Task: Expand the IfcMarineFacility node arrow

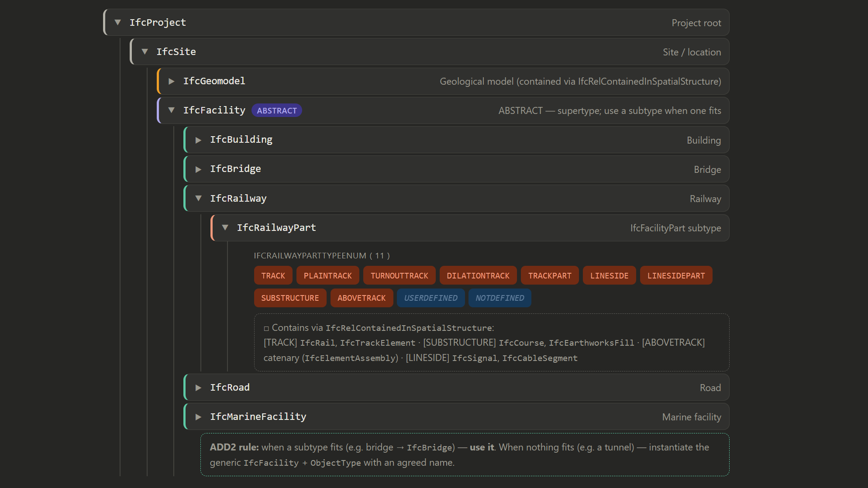Action: click(x=198, y=417)
